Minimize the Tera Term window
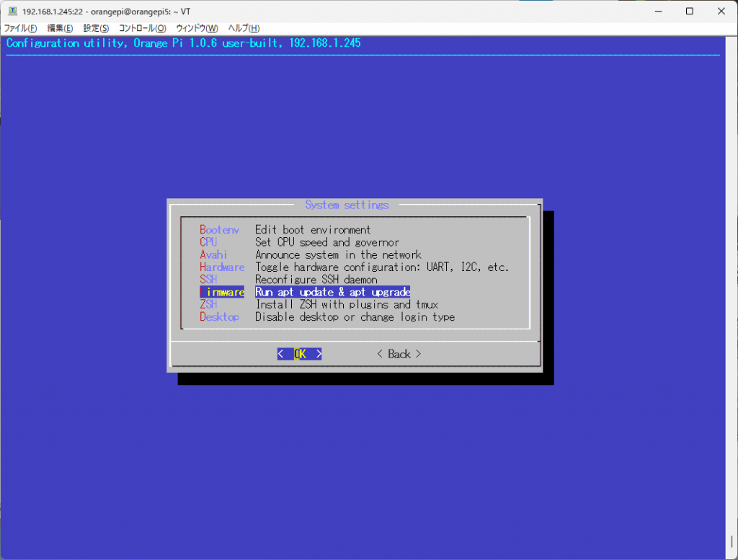Screen dimensions: 738x560 pyautogui.click(x=659, y=11)
